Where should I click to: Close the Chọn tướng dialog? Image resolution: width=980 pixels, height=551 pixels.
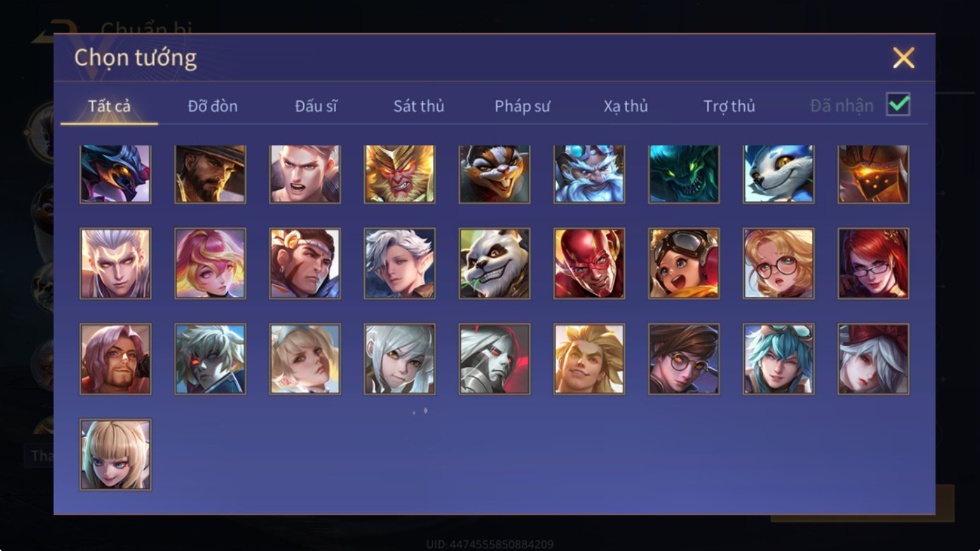click(903, 58)
